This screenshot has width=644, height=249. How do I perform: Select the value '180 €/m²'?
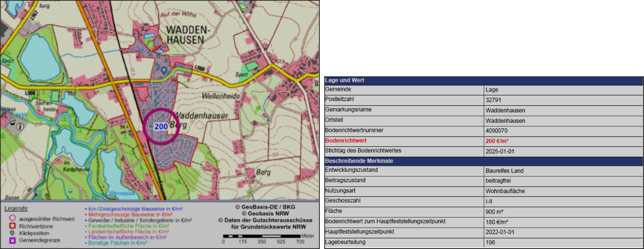point(497,222)
